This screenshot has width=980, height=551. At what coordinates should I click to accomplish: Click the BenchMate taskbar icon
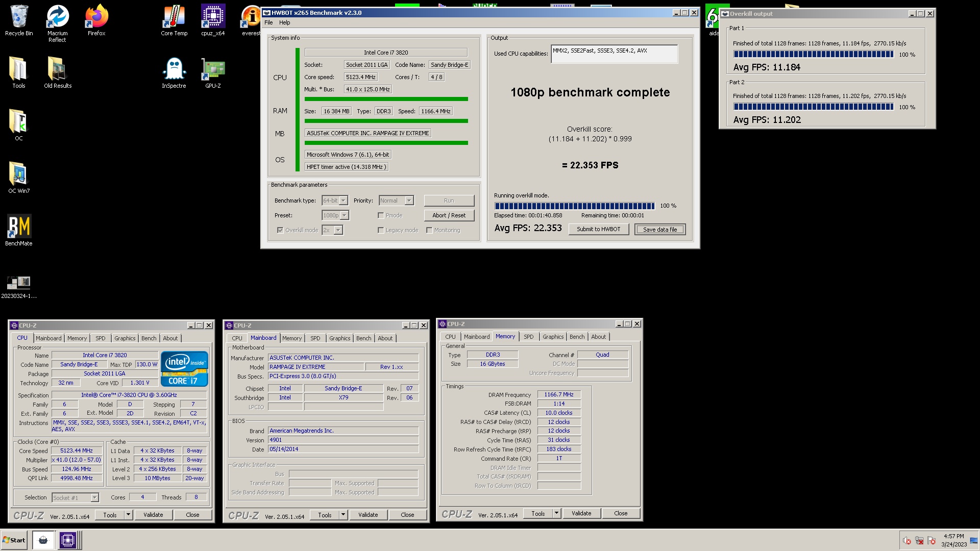coord(43,540)
